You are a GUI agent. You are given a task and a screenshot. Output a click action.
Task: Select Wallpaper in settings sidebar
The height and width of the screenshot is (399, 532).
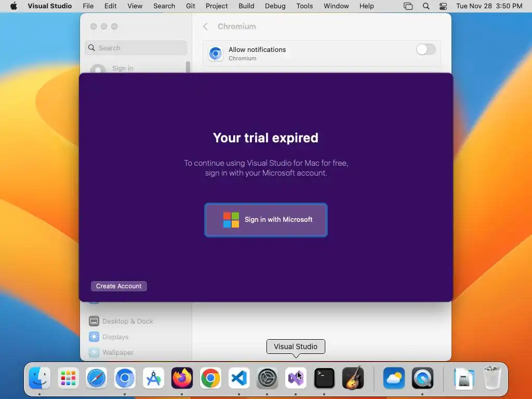(x=136, y=352)
